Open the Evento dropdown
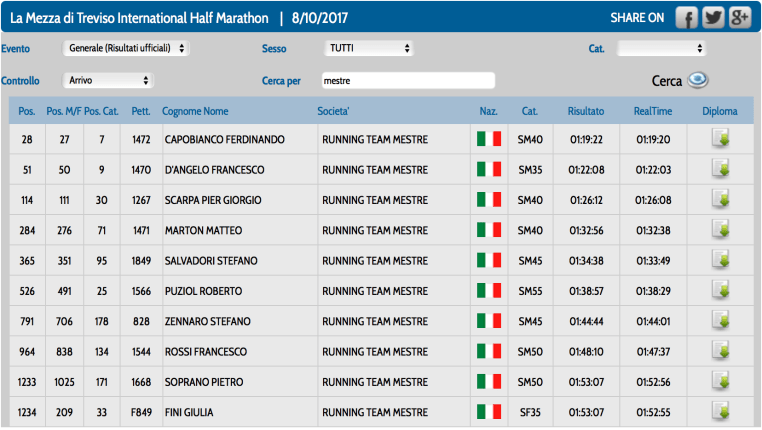Viewport: 762px width, 430px height. click(x=126, y=48)
